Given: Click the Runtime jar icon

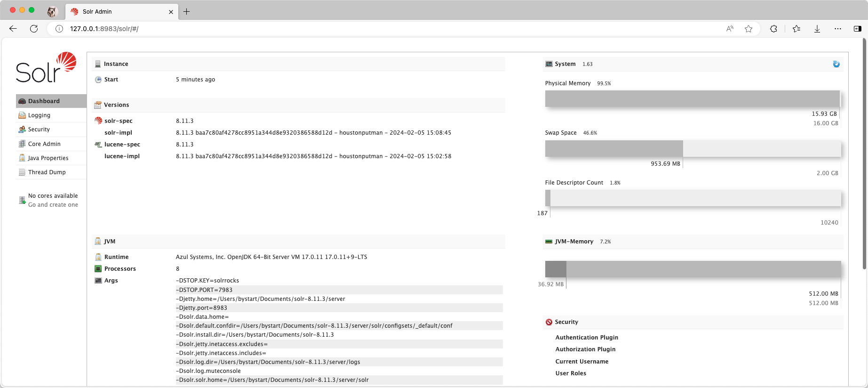Looking at the screenshot, I should pos(98,257).
